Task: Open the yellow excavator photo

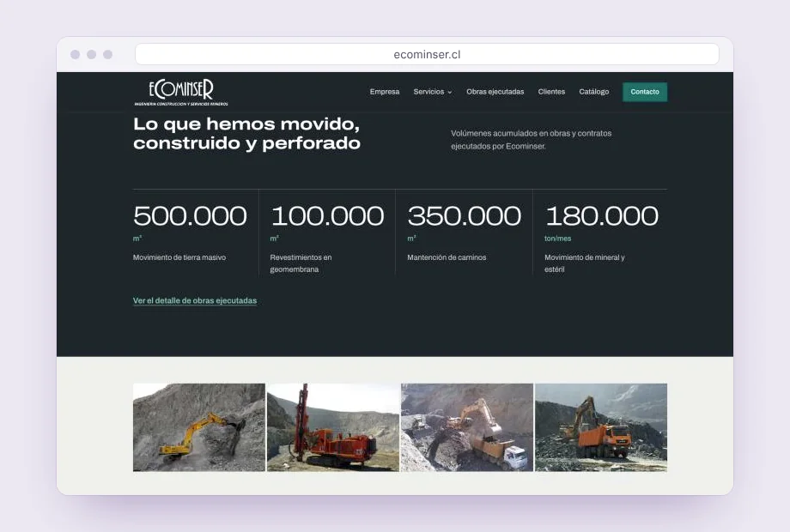Action: pyautogui.click(x=199, y=427)
